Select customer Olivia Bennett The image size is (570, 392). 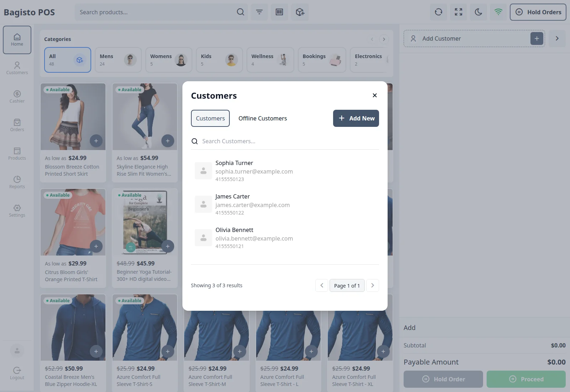point(285,238)
